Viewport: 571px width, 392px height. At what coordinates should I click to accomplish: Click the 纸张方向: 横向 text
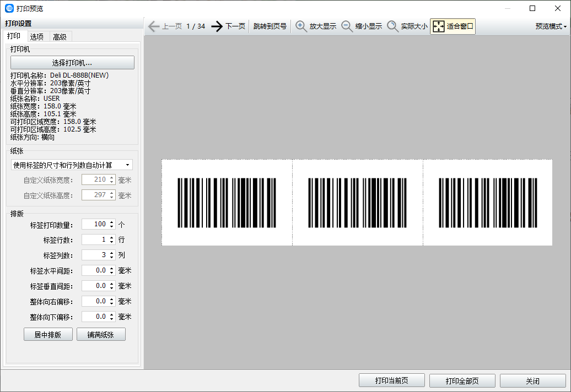click(x=33, y=137)
